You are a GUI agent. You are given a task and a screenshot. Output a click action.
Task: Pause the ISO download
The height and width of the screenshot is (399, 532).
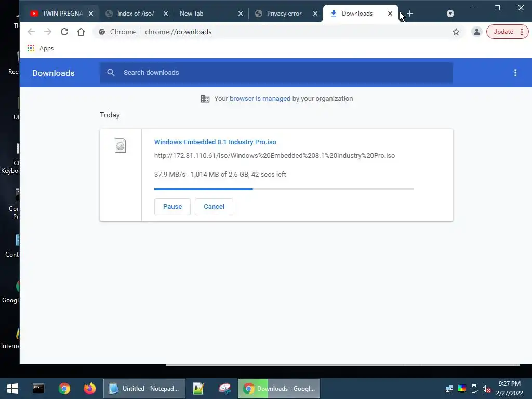172,207
